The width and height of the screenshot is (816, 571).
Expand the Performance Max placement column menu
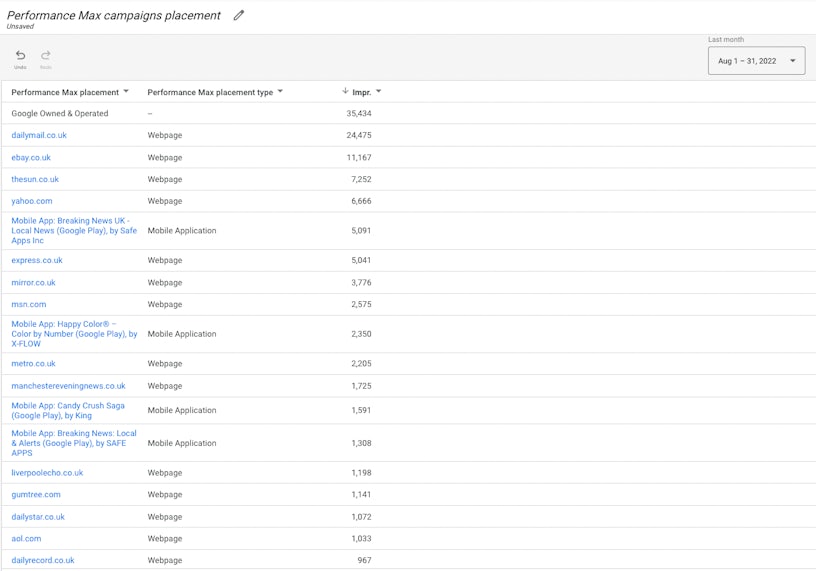coord(126,92)
